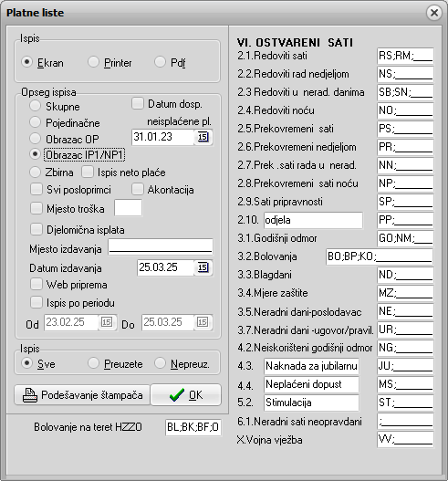This screenshot has height=481, width=448.
Task: Click Neradni sati neopravdani codes field
Action: click(x=405, y=421)
